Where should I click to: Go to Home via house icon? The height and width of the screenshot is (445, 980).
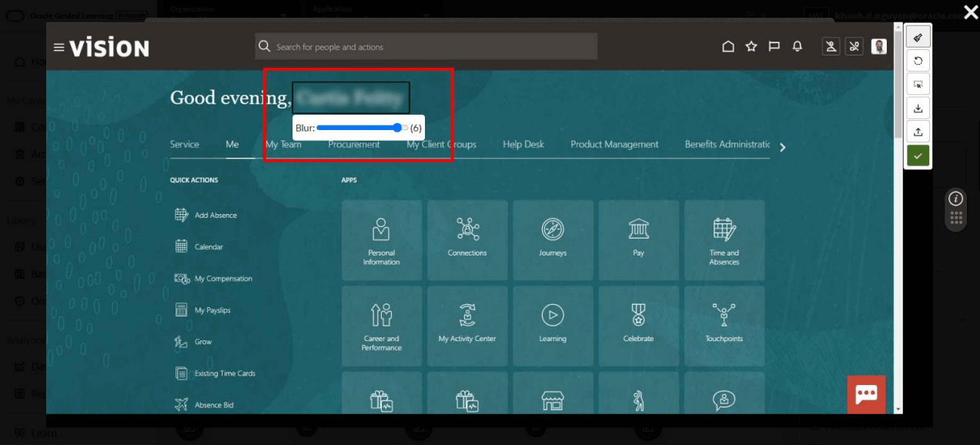[x=728, y=47]
